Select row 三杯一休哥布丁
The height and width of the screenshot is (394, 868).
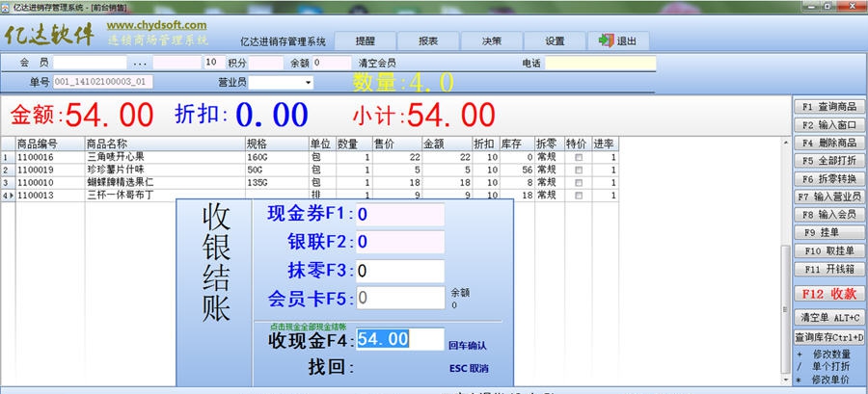pos(310,195)
